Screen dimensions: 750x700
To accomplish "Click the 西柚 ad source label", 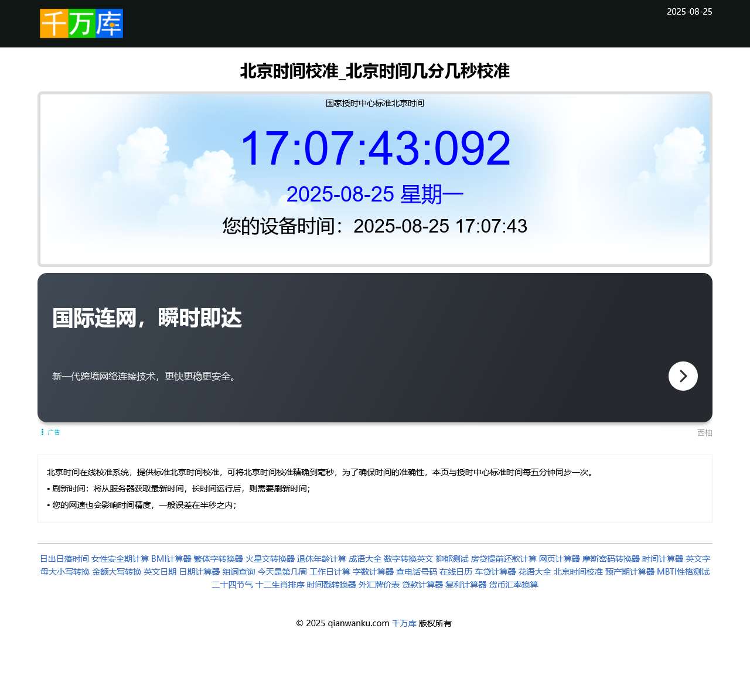I will click(704, 433).
